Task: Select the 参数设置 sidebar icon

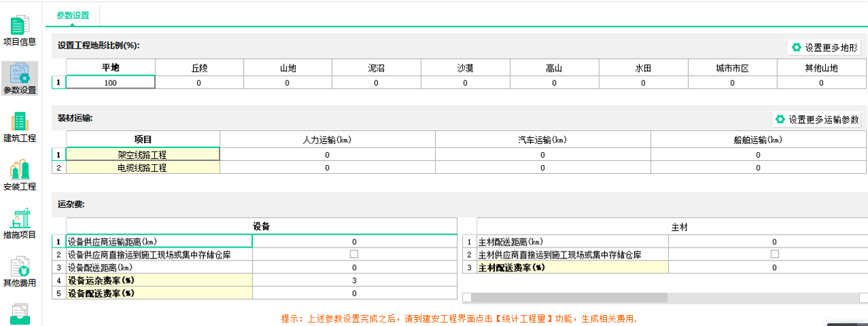Action: coord(20,78)
